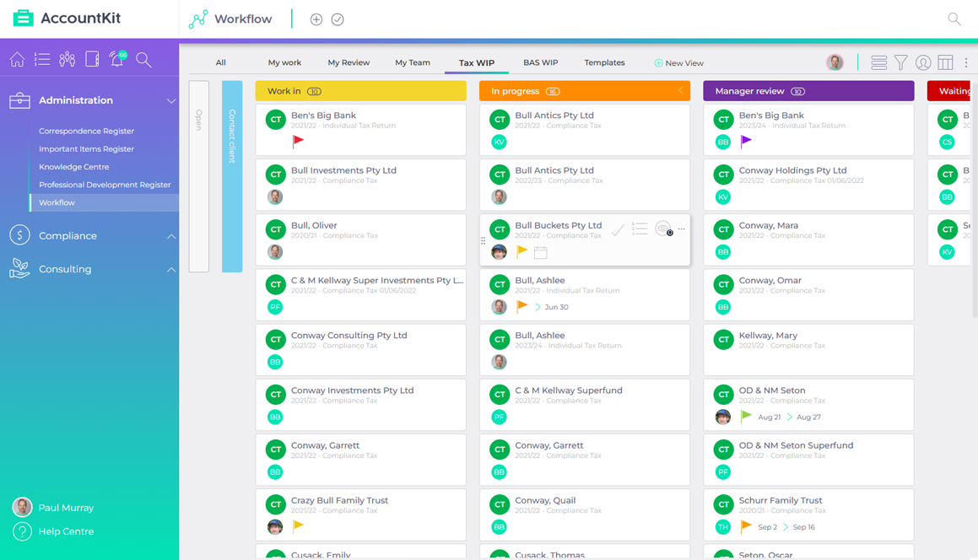Image resolution: width=978 pixels, height=560 pixels.
Task: Open Paul Murray profile
Action: tap(53, 508)
